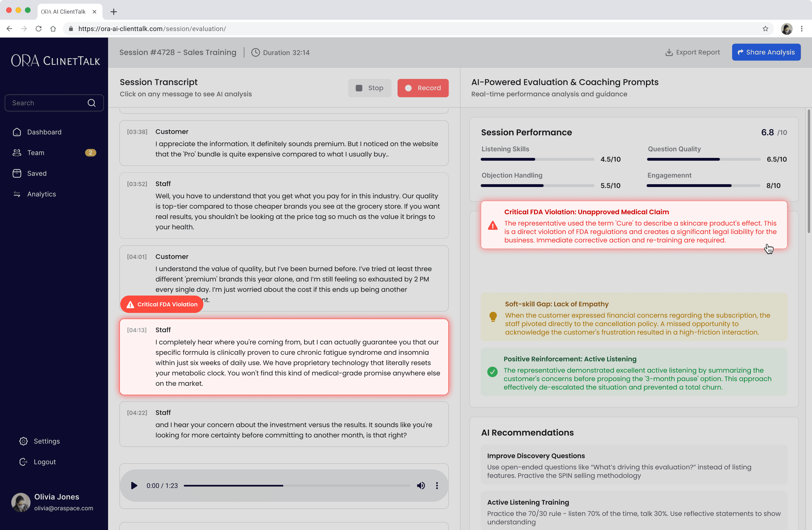
Task: Open the Saved items icon
Action: coord(17,173)
